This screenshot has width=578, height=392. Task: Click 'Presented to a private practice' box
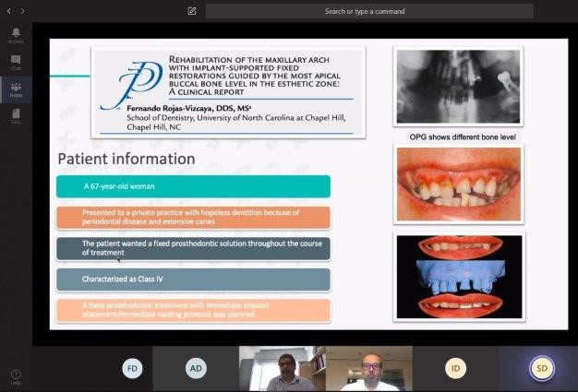[x=193, y=218]
